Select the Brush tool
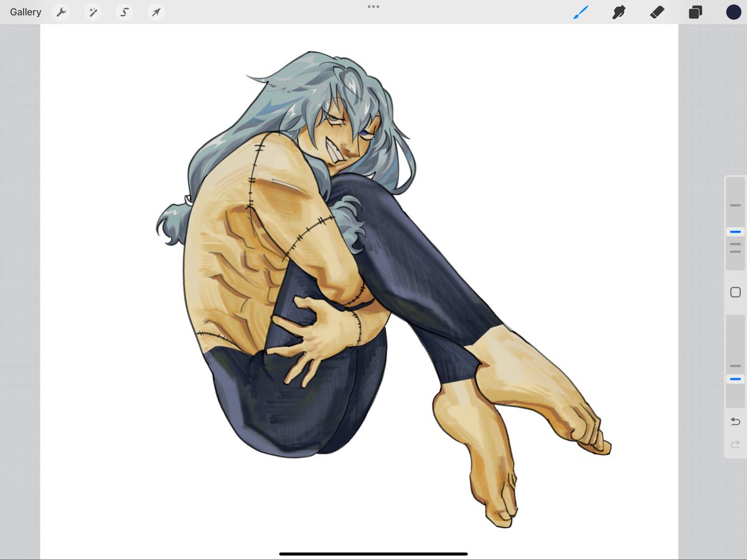 pyautogui.click(x=580, y=12)
